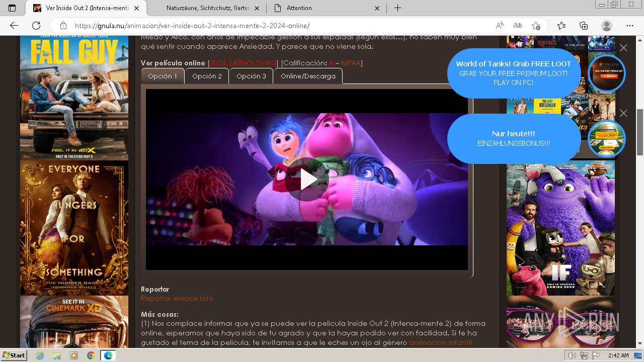Open The Fall Guy poster
Image resolution: width=644 pixels, height=362 pixels.
[x=74, y=98]
